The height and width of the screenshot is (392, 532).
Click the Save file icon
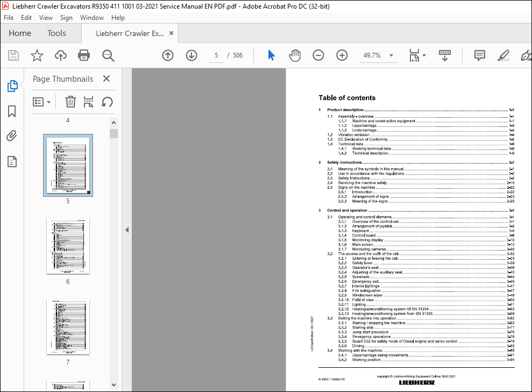(13, 55)
